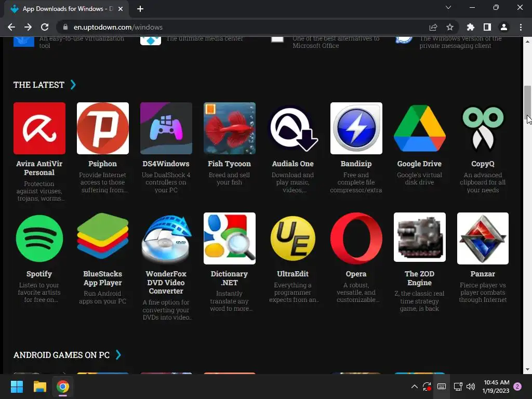Open a new browser tab
The image size is (532, 399).
point(140,9)
